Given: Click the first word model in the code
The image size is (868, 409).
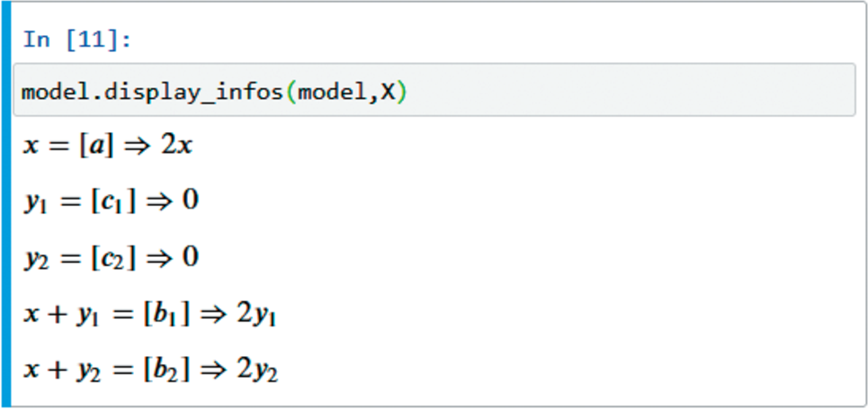Looking at the screenshot, I should click(x=53, y=93).
